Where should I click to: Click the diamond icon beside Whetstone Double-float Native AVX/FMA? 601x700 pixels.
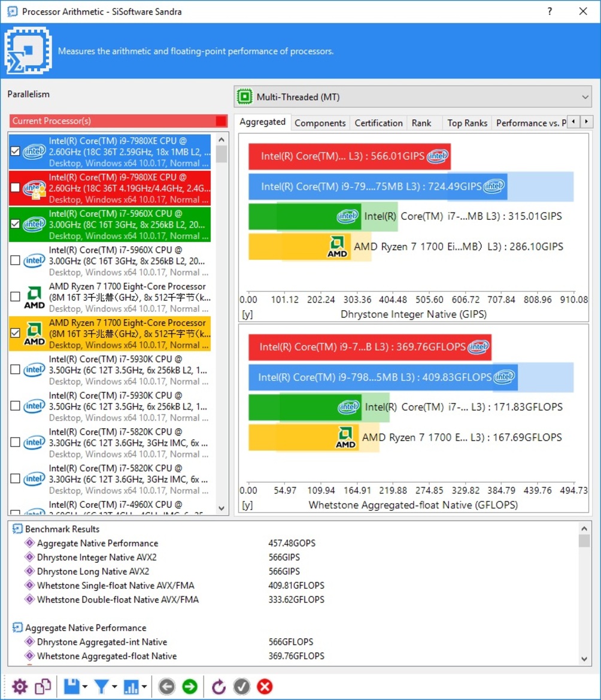pyautogui.click(x=29, y=599)
